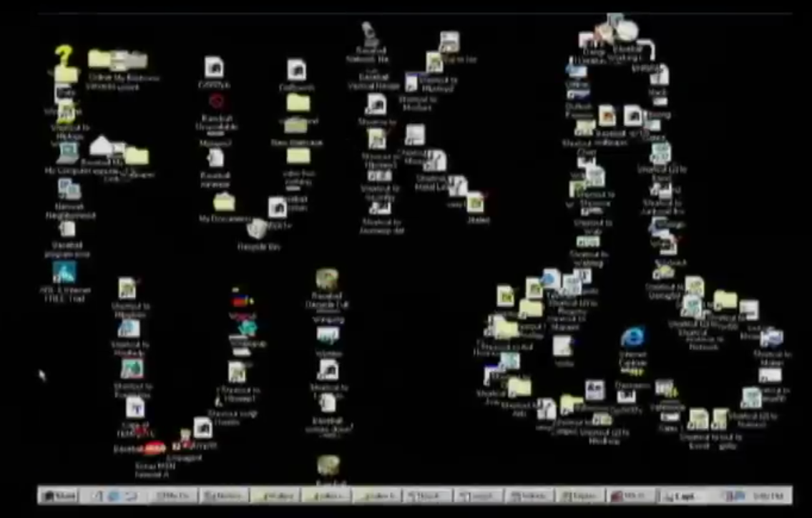Open the Setup MSN Internet Access icon
The width and height of the screenshot is (812, 518).
tap(155, 449)
